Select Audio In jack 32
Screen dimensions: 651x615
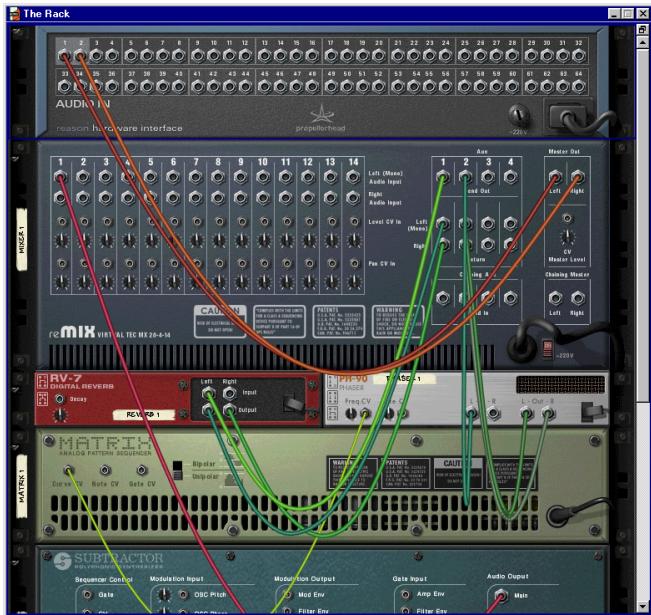(x=579, y=55)
